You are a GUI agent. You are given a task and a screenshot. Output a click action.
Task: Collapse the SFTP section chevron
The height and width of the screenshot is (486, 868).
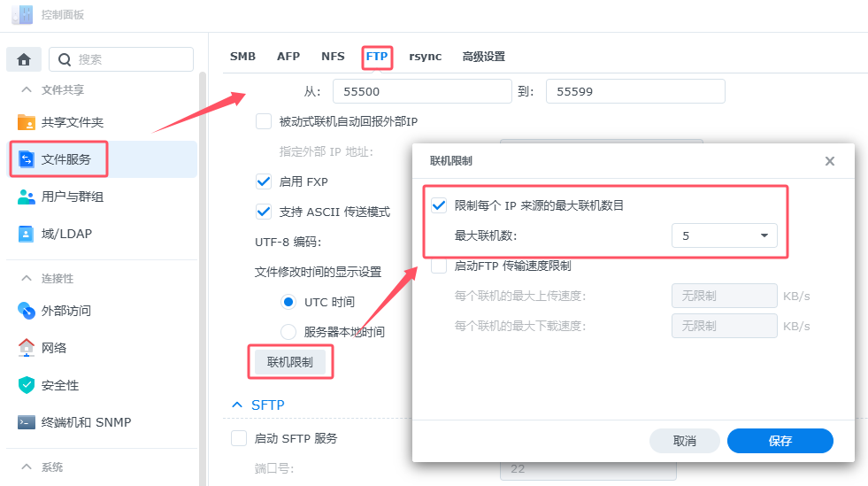point(236,405)
